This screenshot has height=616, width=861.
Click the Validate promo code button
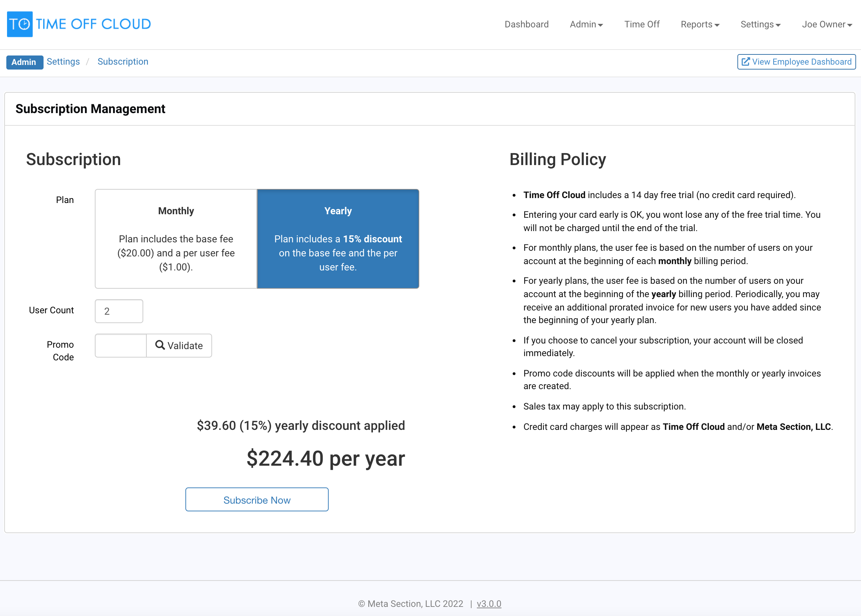coord(179,345)
